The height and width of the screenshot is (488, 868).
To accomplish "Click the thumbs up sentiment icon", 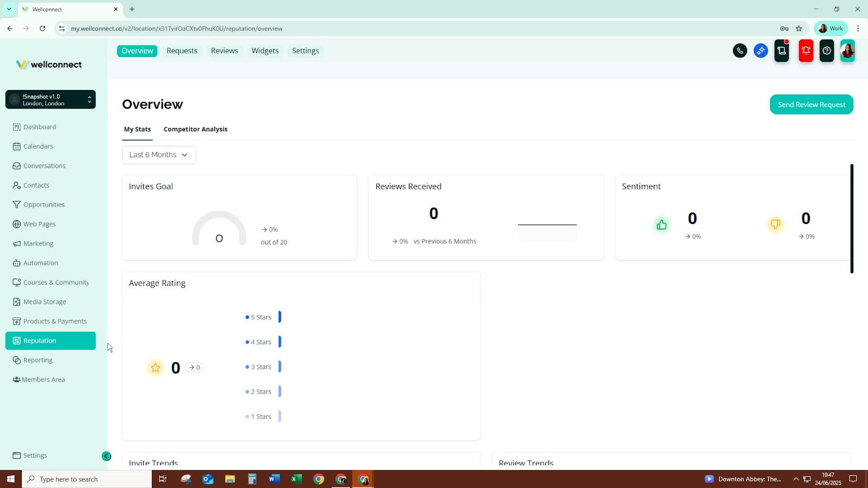I will coord(661,225).
